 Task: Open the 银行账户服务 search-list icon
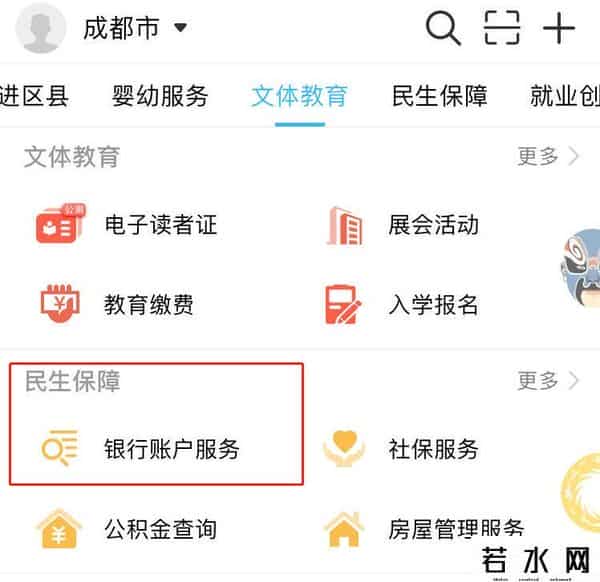pos(60,448)
